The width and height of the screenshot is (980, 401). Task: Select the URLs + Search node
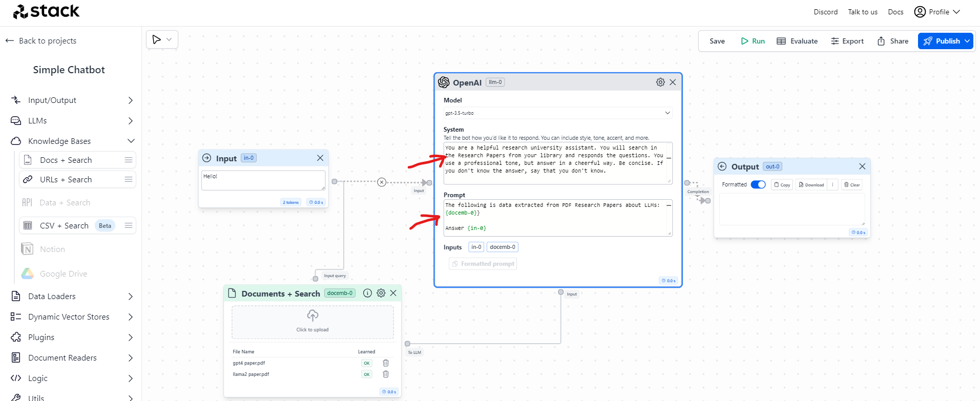77,179
